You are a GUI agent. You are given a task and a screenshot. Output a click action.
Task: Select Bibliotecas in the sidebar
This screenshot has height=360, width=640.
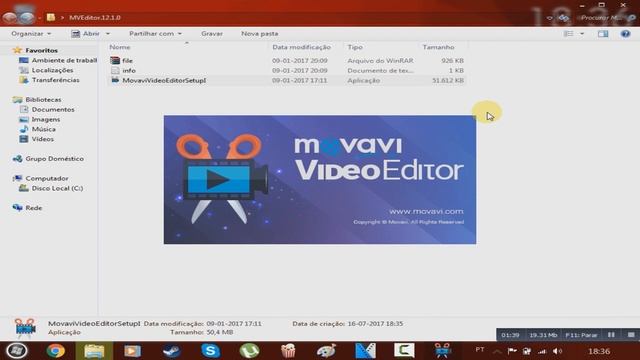pos(43,100)
